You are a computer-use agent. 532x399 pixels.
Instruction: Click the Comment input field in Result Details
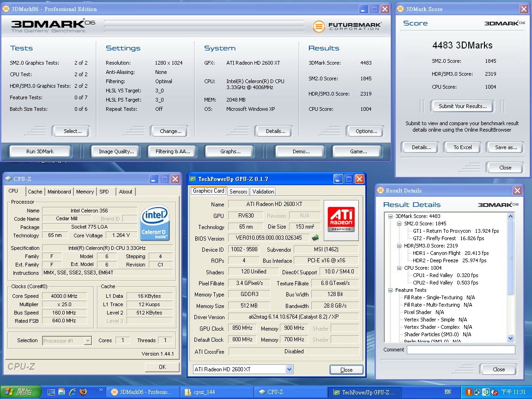click(461, 350)
